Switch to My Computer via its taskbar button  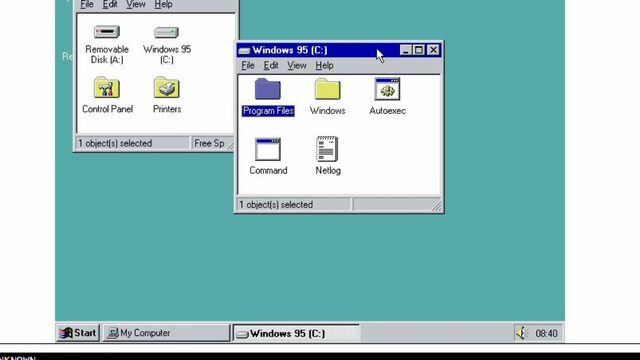tap(166, 333)
